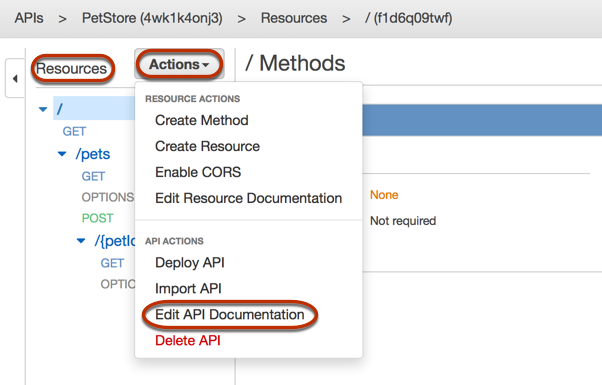Select the /{petId} resource
The height and width of the screenshot is (385, 602).
pyautogui.click(x=115, y=241)
